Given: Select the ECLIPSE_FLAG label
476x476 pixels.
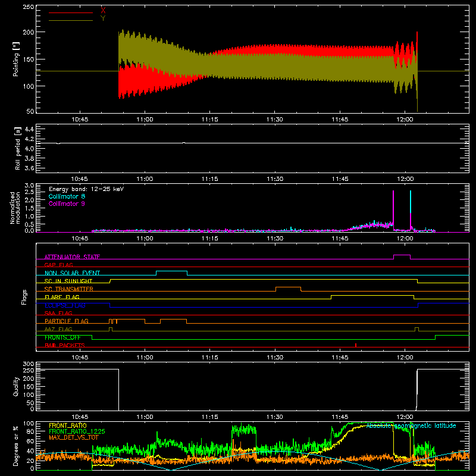Looking at the screenshot, I should pyautogui.click(x=65, y=305).
